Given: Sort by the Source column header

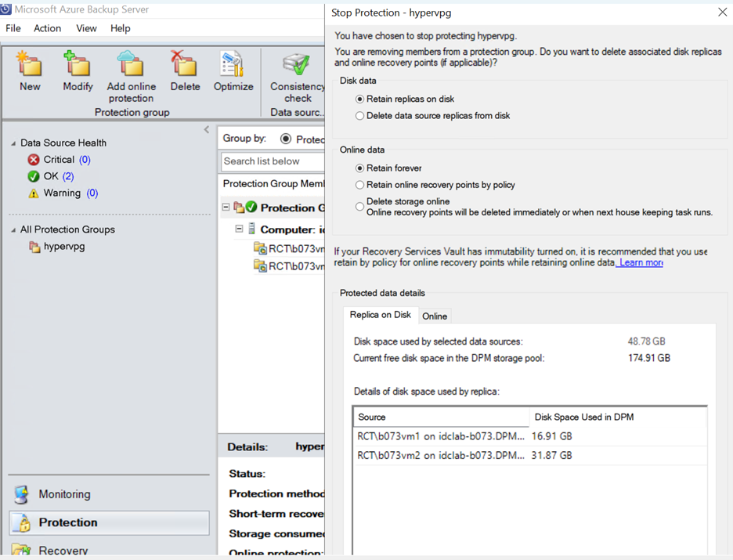Looking at the screenshot, I should (441, 417).
